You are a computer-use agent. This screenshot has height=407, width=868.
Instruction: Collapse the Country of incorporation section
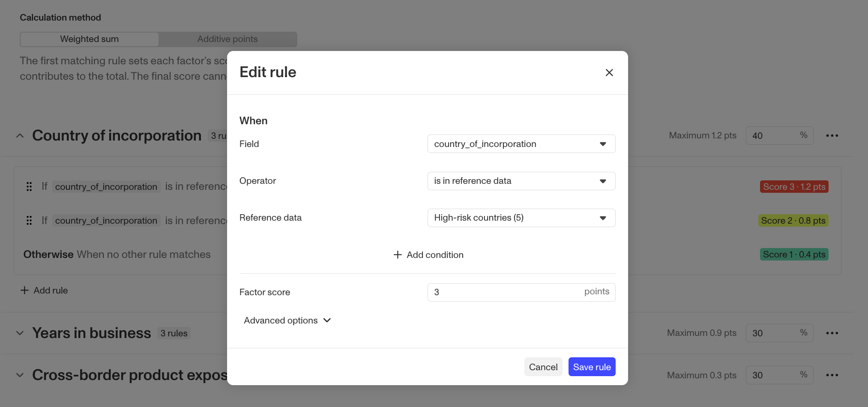[20, 136]
